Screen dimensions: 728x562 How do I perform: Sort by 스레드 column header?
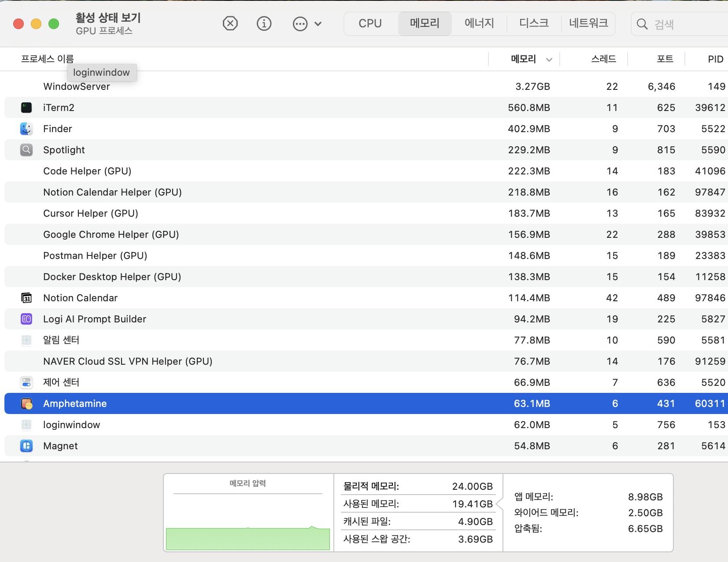603,59
